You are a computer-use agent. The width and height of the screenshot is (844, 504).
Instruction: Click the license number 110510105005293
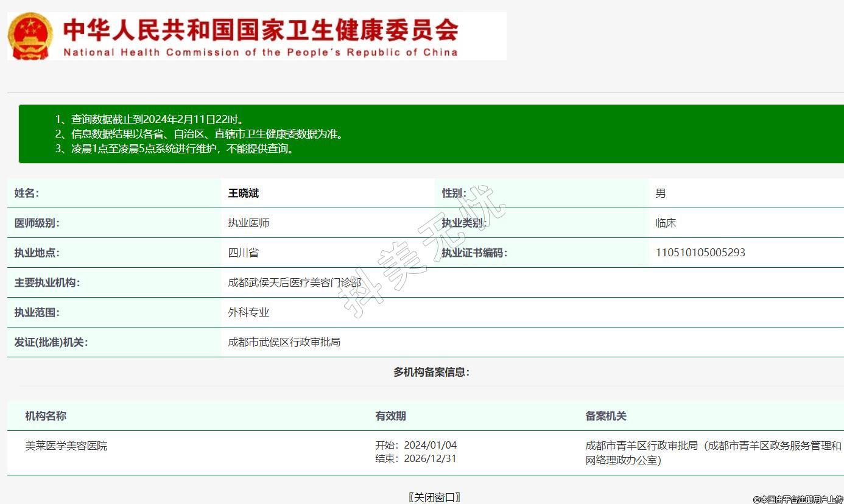point(700,253)
